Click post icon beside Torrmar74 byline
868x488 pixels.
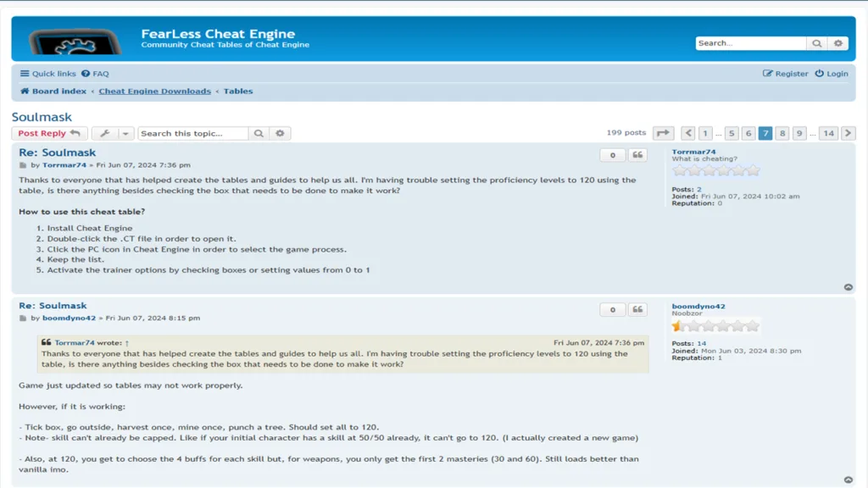(x=23, y=165)
